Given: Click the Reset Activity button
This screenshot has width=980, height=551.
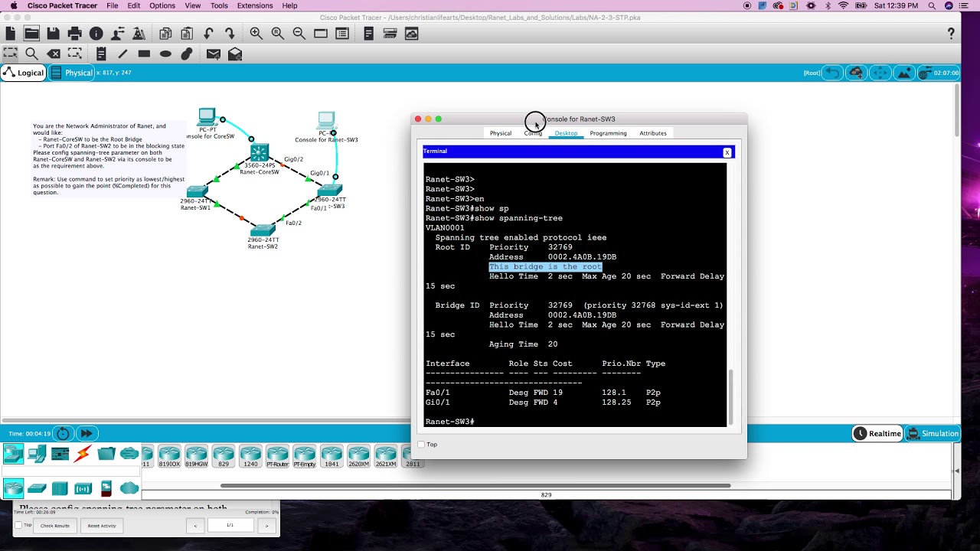Looking at the screenshot, I should [x=102, y=526].
